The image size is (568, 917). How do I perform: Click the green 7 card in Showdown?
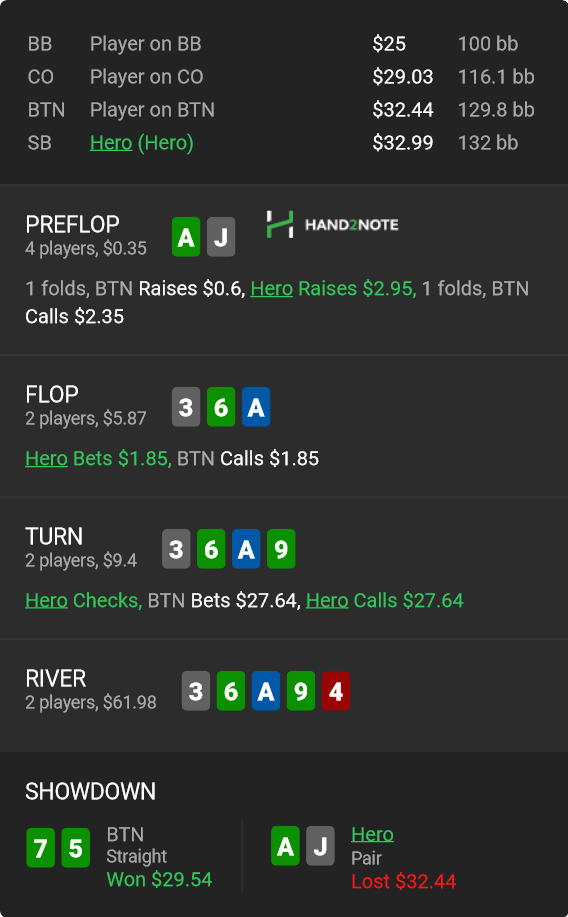[x=41, y=847]
